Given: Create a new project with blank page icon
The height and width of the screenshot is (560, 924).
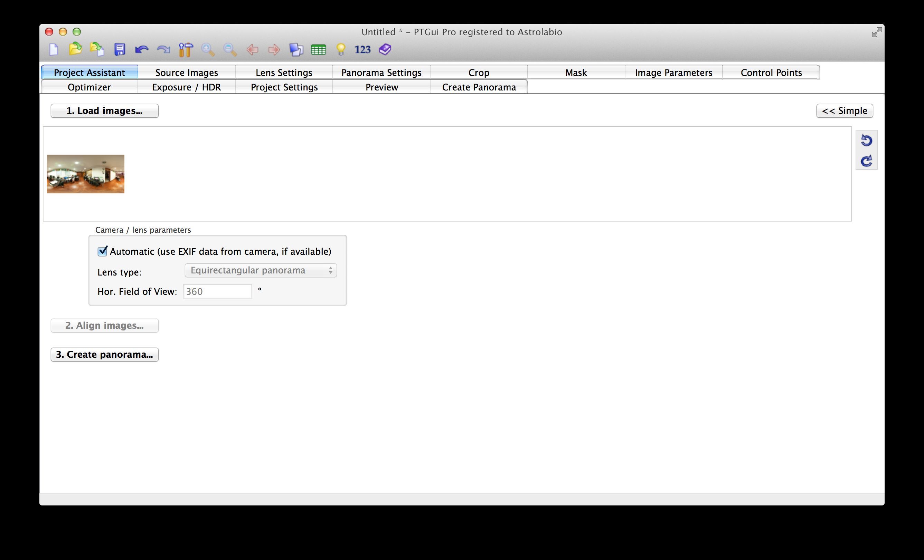Looking at the screenshot, I should [54, 49].
